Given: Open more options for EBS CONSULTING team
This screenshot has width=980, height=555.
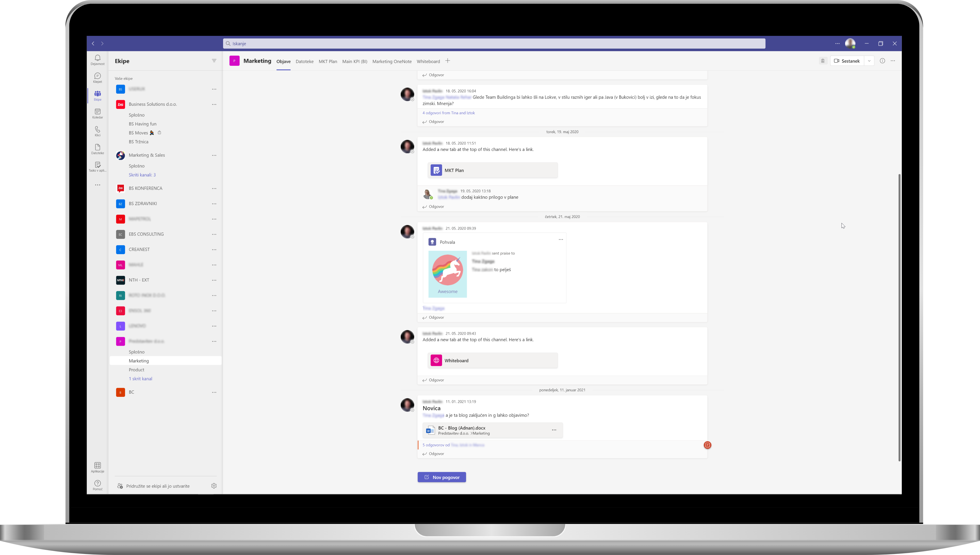Looking at the screenshot, I should pos(214,234).
